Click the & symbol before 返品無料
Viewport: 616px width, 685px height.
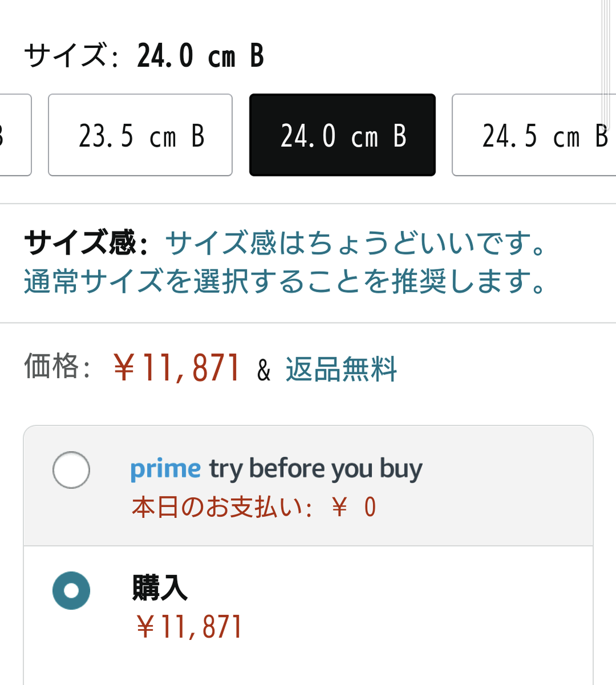click(263, 370)
